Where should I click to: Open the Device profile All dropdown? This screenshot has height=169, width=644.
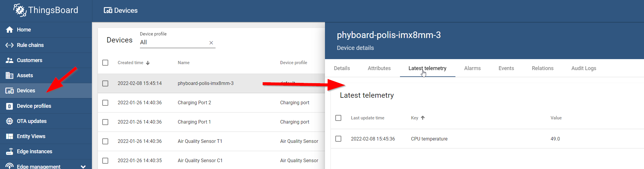click(x=173, y=42)
